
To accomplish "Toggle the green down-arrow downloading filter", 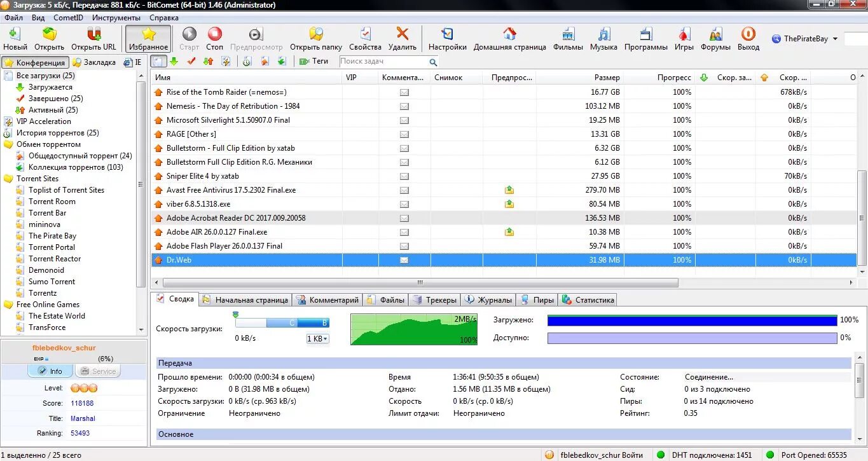I will click(174, 62).
